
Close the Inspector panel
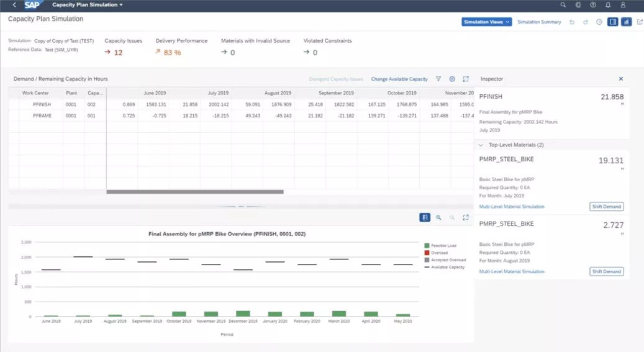coord(621,79)
